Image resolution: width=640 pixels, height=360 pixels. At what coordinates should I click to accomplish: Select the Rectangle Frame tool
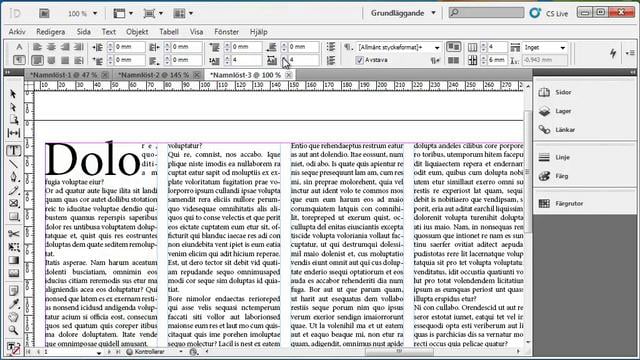point(13,203)
